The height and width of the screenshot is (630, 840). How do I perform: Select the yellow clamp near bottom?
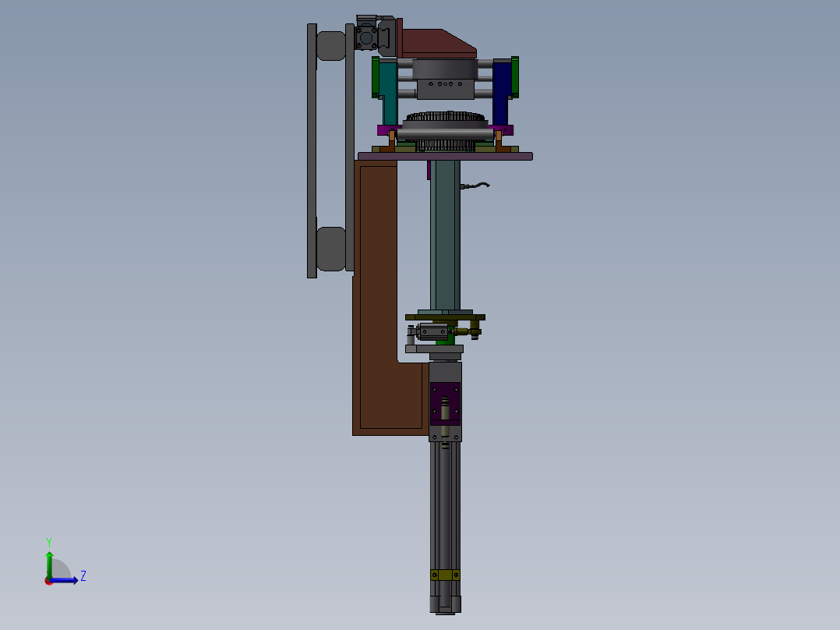pos(445,575)
